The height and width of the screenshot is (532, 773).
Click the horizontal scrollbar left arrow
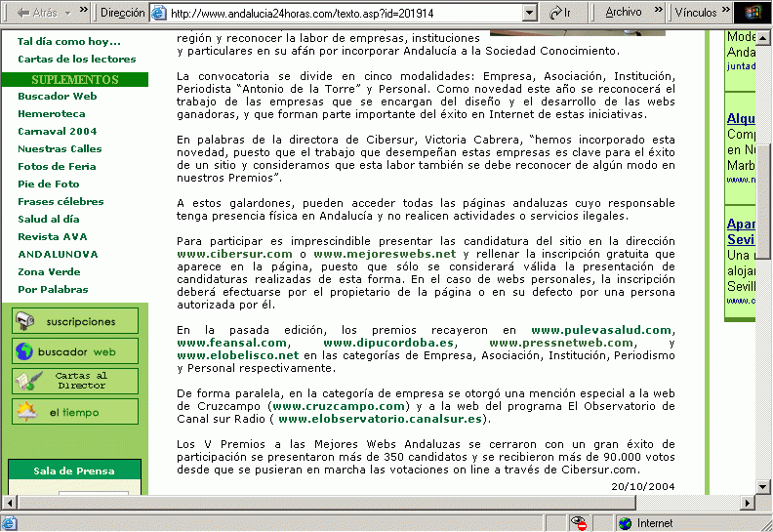(10, 503)
